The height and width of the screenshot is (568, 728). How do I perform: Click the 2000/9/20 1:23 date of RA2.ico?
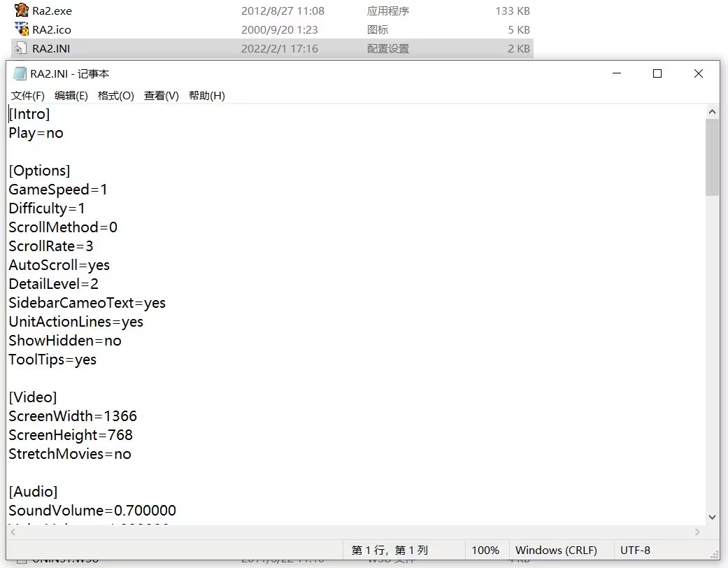pos(280,29)
